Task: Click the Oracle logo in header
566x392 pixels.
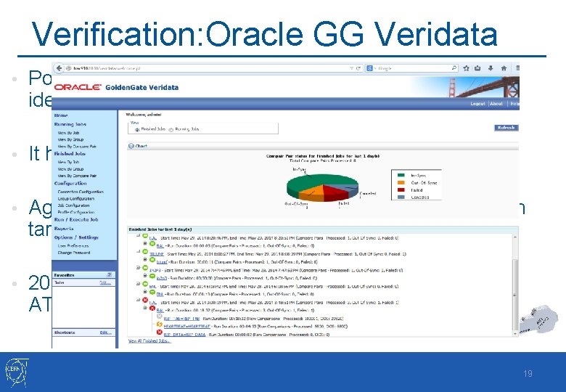Action: tap(78, 87)
